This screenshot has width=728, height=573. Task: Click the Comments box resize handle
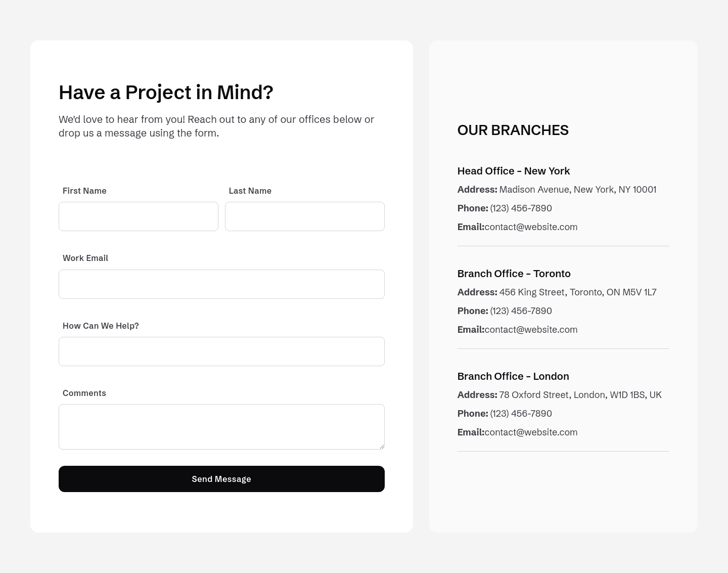(381, 446)
